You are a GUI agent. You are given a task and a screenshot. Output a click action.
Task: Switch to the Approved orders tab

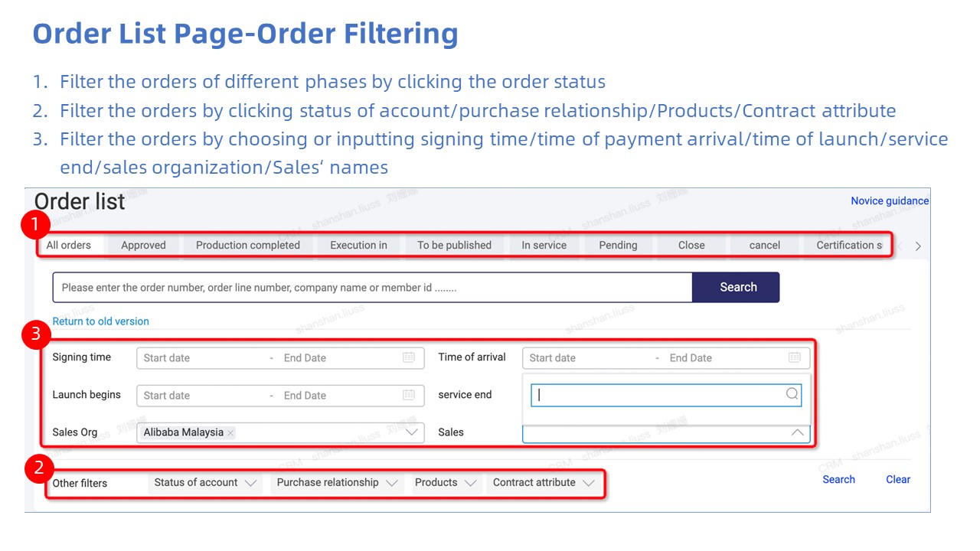[143, 246]
